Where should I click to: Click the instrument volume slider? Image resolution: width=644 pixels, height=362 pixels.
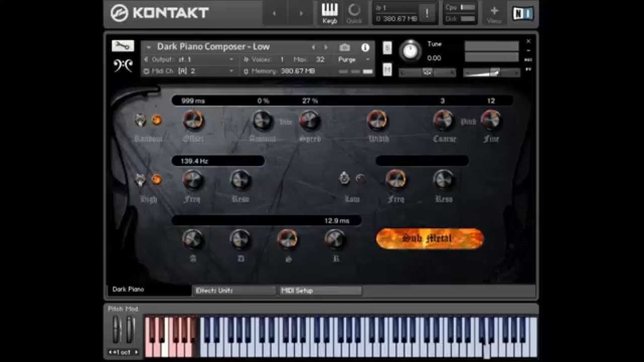pos(492,73)
